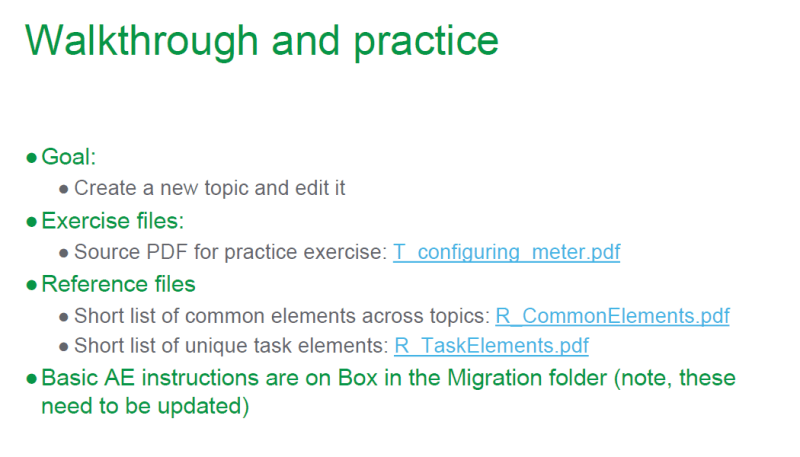Click the gray bullet before "Create a new topic"

(x=65, y=189)
